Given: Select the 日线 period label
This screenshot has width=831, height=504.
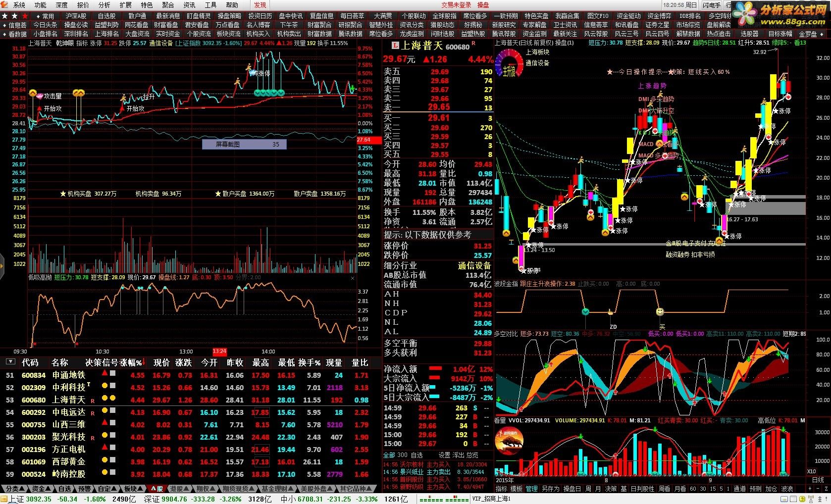Looking at the screenshot, I should coord(818,480).
